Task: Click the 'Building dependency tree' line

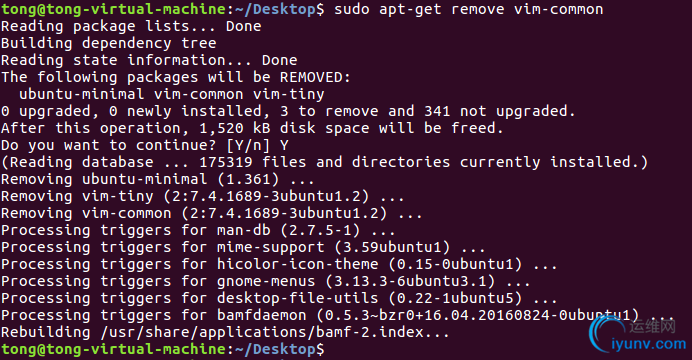Action: [109, 43]
